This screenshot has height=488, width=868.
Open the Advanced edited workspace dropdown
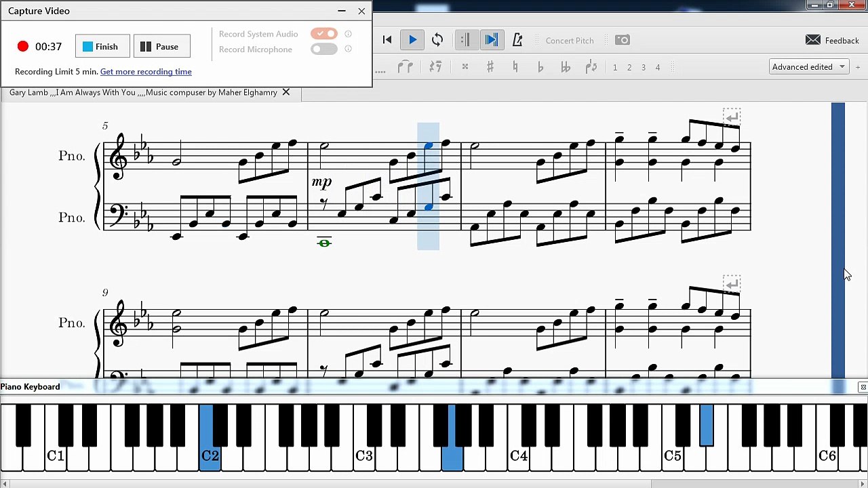(x=809, y=67)
